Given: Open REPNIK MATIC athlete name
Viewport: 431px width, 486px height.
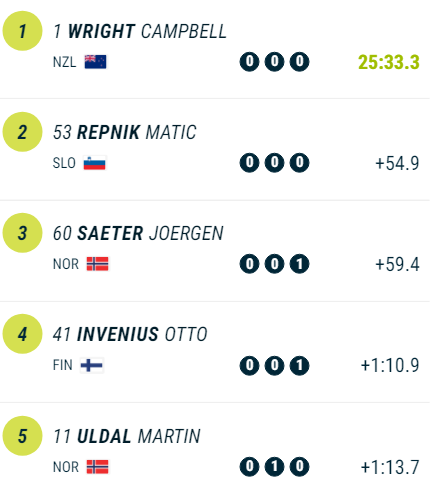Looking at the screenshot, I should (137, 132).
